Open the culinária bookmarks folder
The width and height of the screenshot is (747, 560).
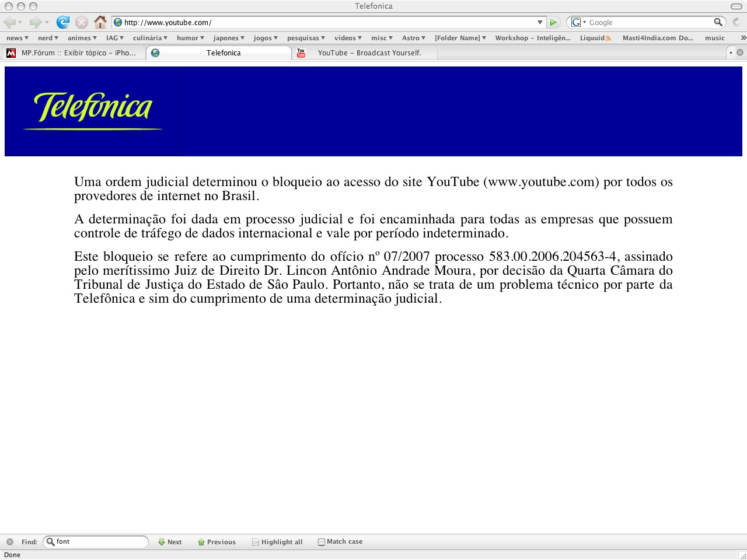tap(150, 38)
